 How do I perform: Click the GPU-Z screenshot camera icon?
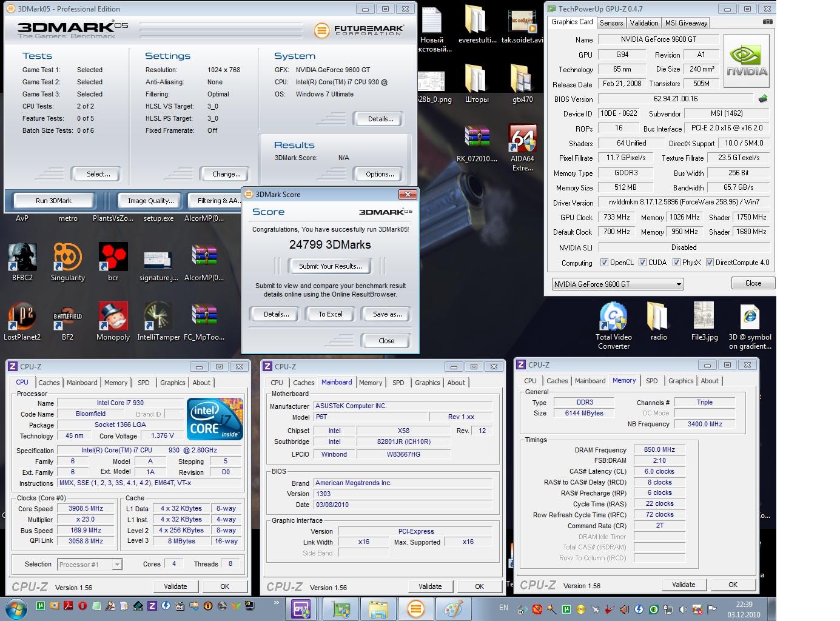(x=768, y=22)
